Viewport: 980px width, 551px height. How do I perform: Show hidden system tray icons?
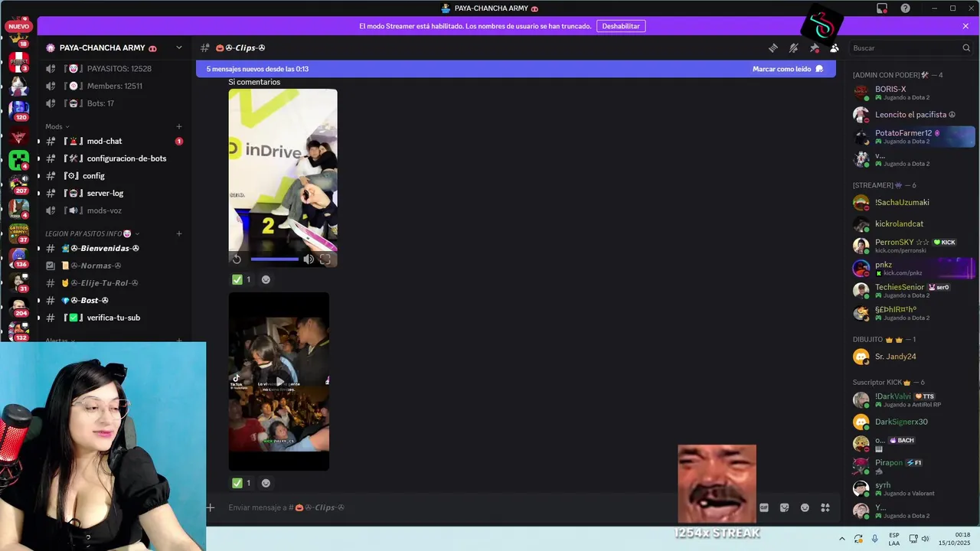click(x=842, y=539)
